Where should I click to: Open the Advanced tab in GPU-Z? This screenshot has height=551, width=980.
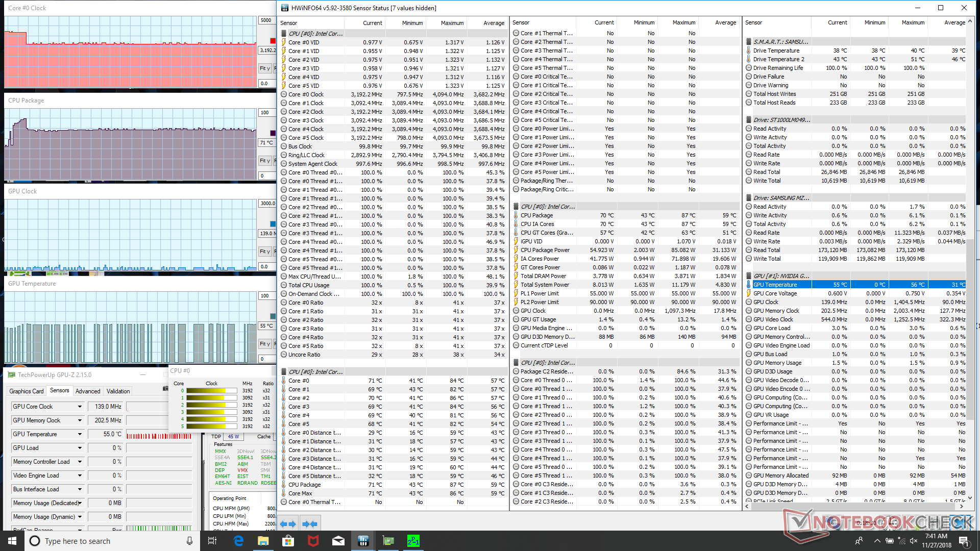[x=88, y=391]
